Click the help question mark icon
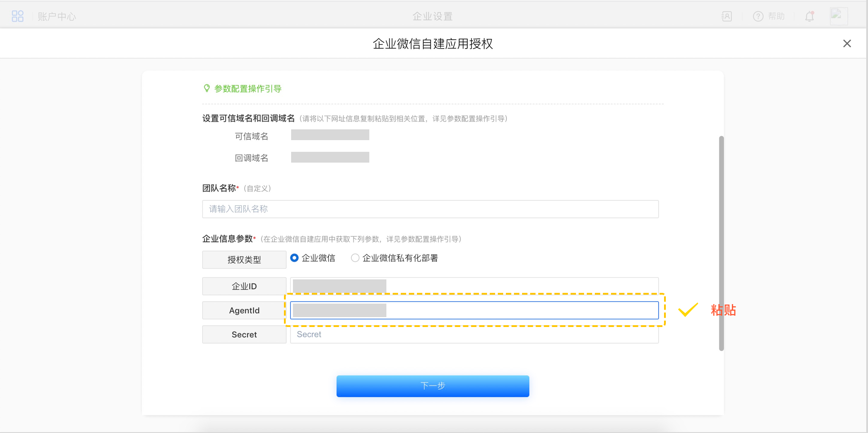 [758, 17]
